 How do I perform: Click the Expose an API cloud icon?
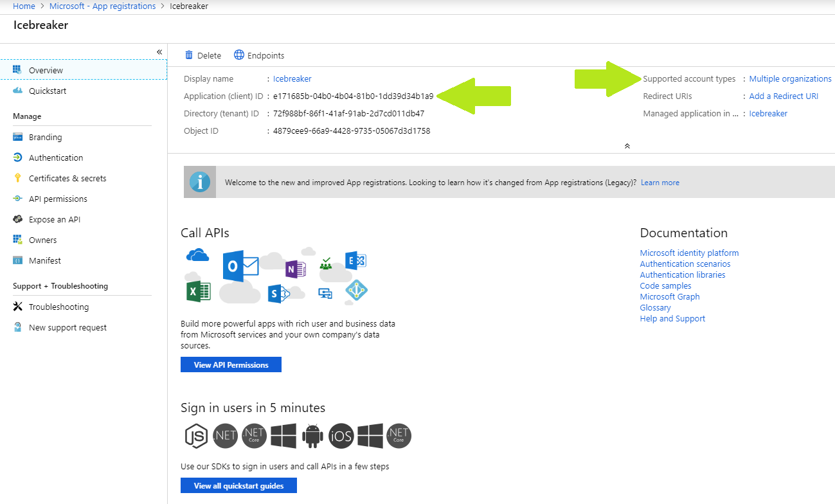click(x=17, y=219)
